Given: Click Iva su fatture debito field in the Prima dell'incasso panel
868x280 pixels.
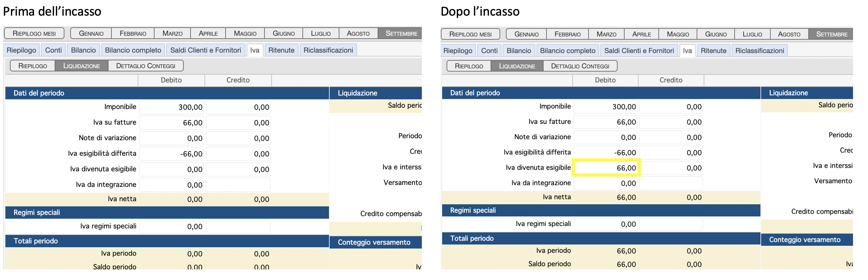Looking at the screenshot, I should click(x=172, y=123).
